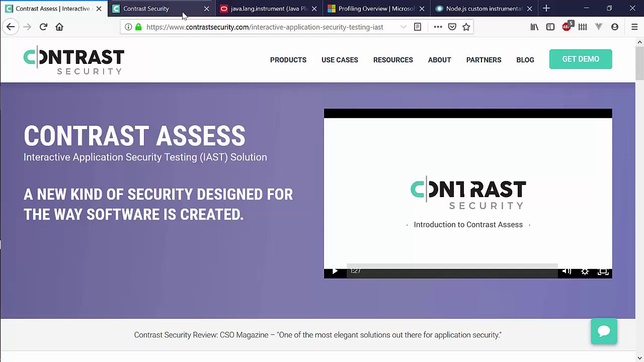Screen dimensions: 644x362
Task: Go to the BLOG page
Action: 525,60
